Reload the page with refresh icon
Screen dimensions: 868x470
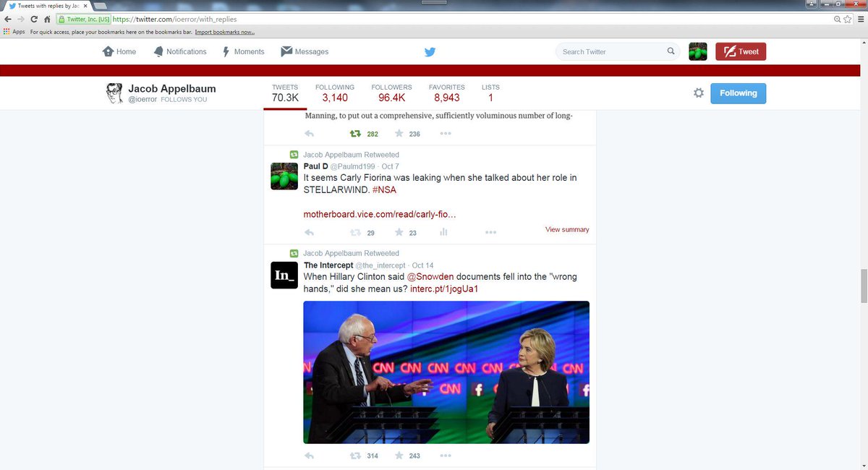(33, 20)
